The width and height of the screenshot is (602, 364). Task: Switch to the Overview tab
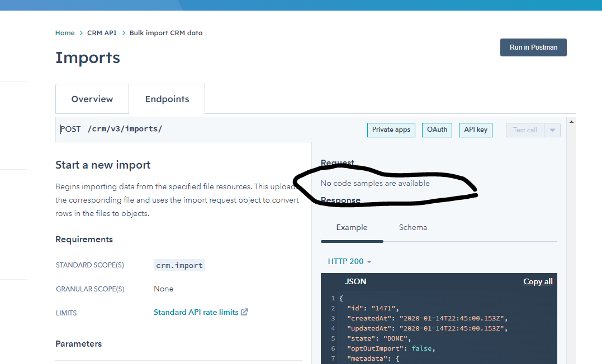click(92, 99)
